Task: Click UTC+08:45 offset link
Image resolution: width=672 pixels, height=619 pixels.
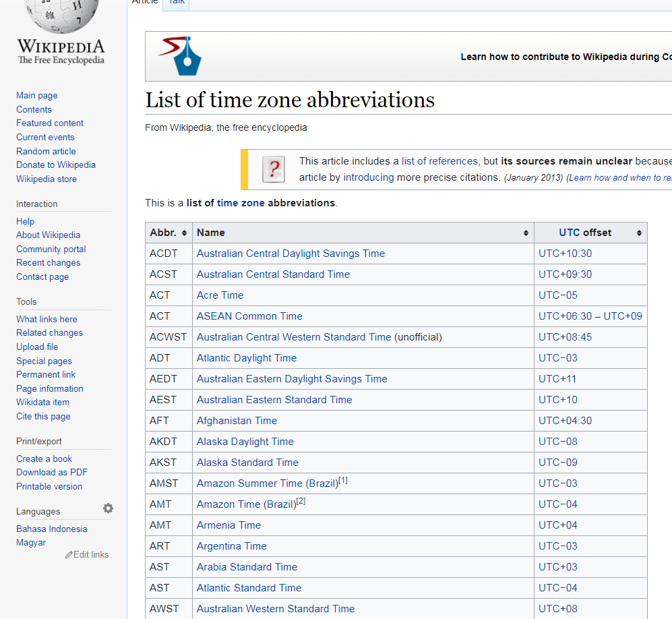Action: (x=565, y=337)
